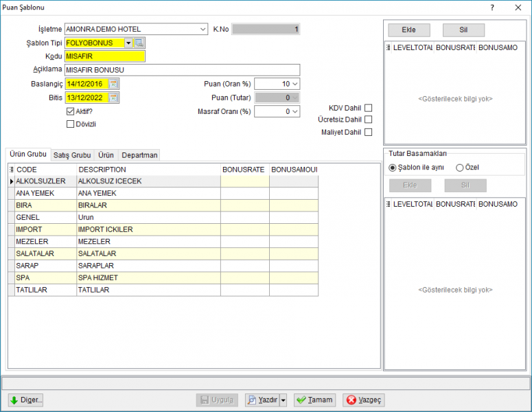Image resolution: width=532 pixels, height=412 pixels.
Task: Sort by the DESCRIPTION column header
Action: point(148,170)
